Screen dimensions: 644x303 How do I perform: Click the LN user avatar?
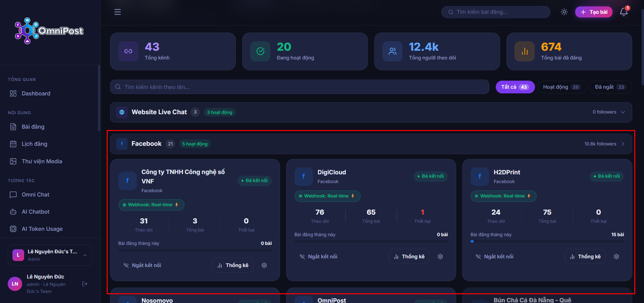pos(15,284)
